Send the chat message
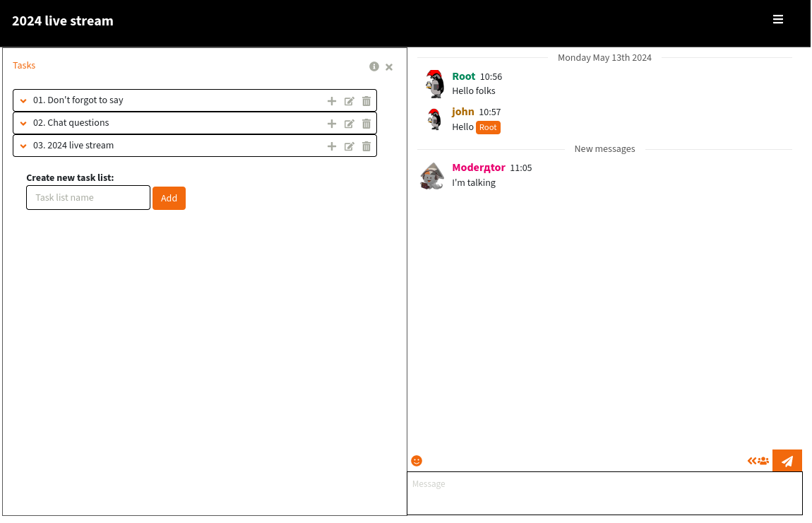The image size is (812, 523). (x=787, y=461)
